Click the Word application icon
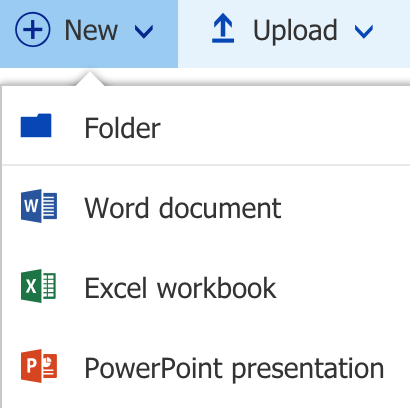The width and height of the screenshot is (410, 408). (39, 206)
